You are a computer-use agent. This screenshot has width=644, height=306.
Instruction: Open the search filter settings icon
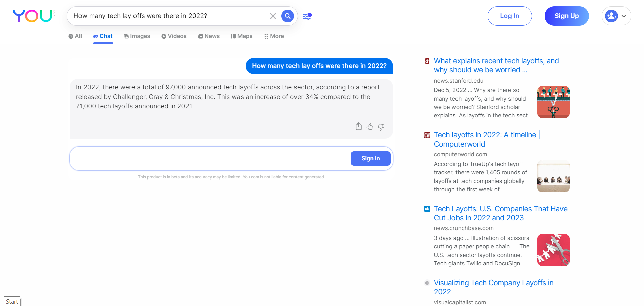(307, 16)
